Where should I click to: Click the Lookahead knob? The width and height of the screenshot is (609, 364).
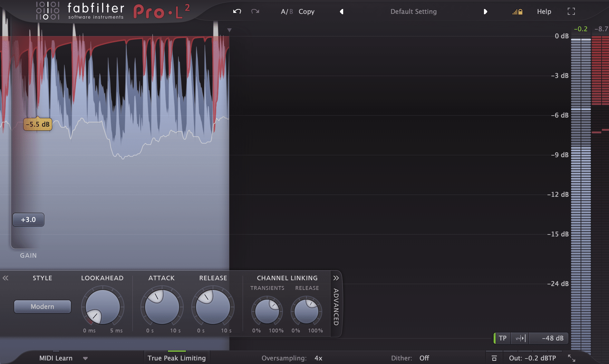coord(102,307)
